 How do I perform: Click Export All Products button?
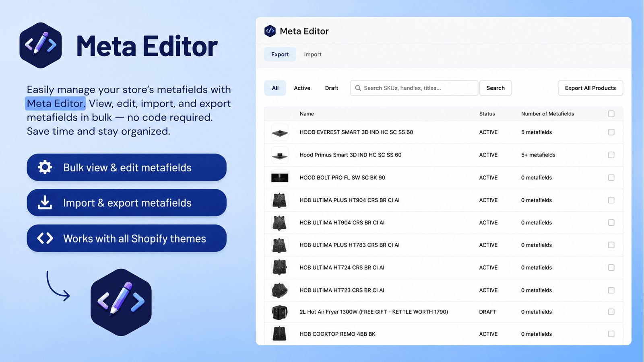(x=590, y=88)
